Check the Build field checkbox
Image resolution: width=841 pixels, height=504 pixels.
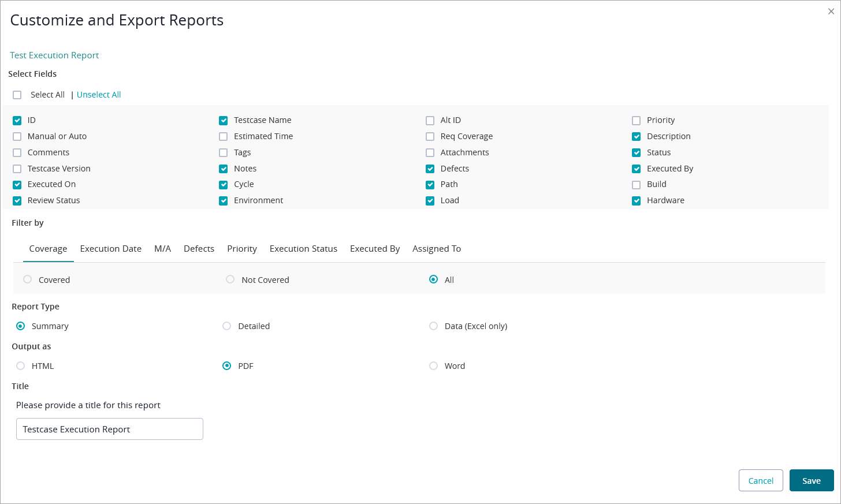636,185
